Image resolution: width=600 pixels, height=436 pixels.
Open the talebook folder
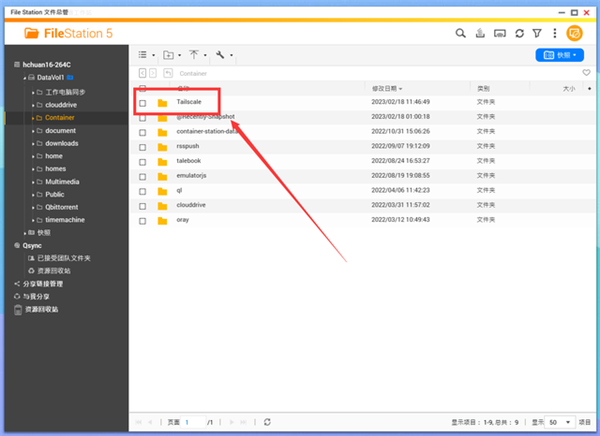click(x=191, y=160)
